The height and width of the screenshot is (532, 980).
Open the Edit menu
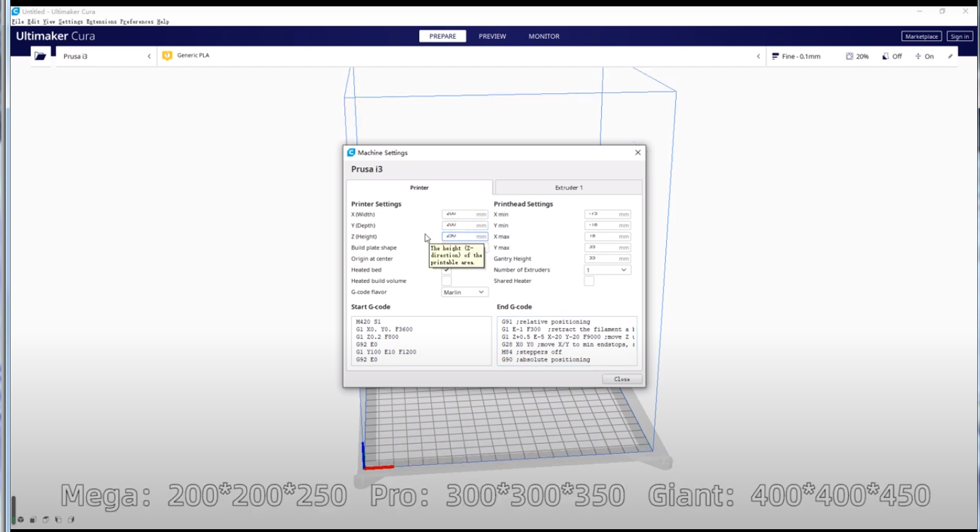click(33, 22)
